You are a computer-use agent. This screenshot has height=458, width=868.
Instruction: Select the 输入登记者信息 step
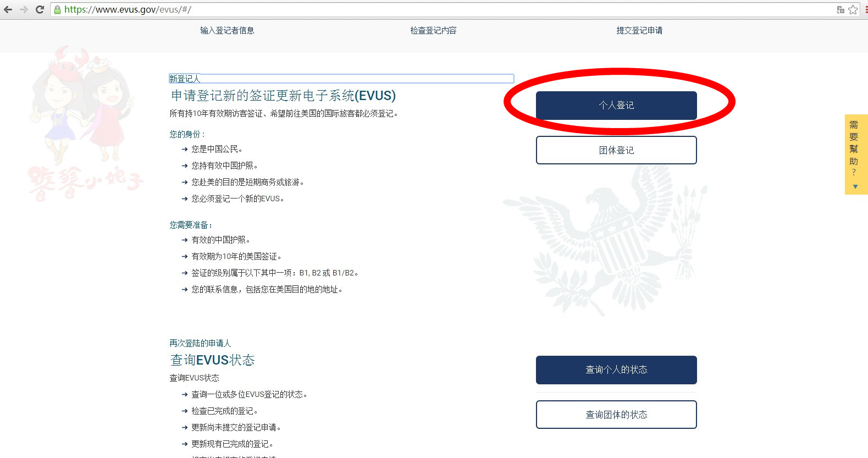[x=227, y=30]
